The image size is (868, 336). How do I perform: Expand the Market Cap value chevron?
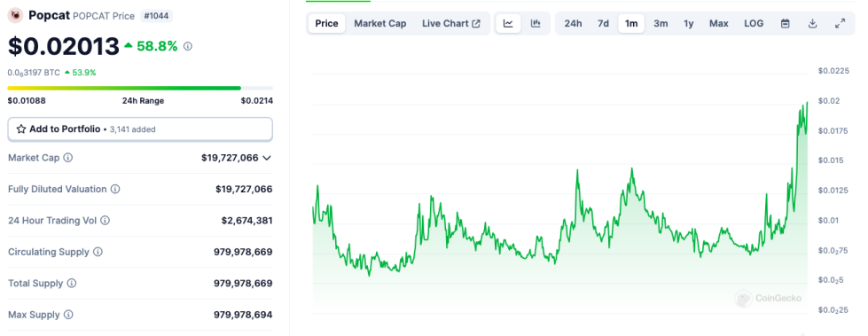267,158
